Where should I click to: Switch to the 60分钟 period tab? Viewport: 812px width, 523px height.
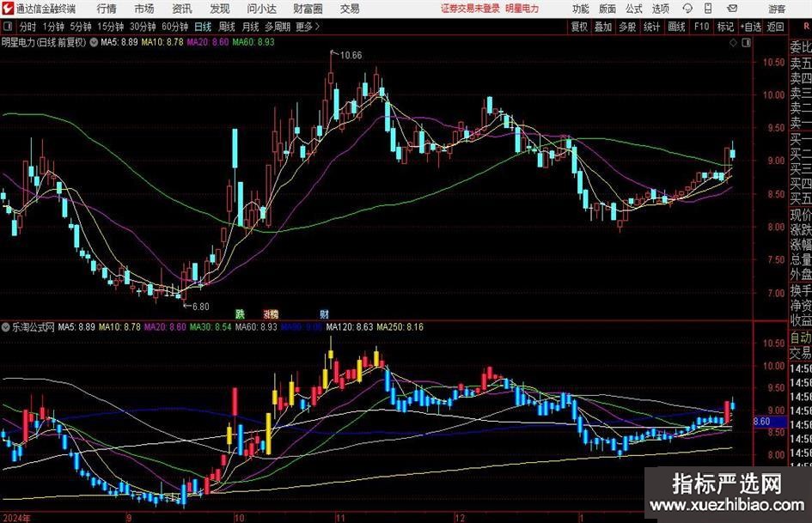pos(174,27)
